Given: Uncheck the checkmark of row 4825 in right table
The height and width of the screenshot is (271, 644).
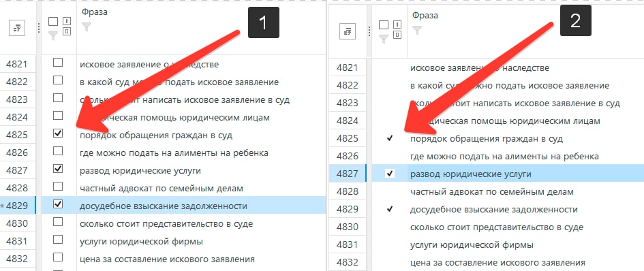Looking at the screenshot, I should (390, 139).
